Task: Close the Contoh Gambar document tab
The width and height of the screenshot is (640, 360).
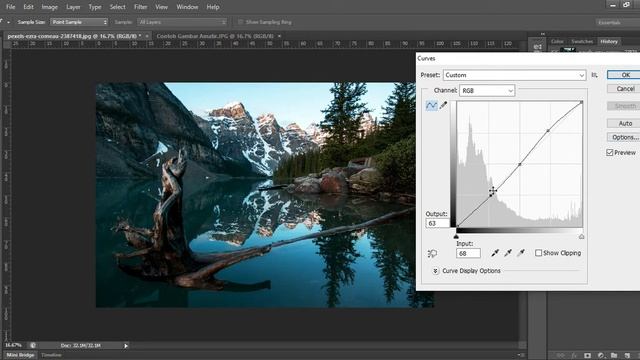Action: tap(279, 36)
